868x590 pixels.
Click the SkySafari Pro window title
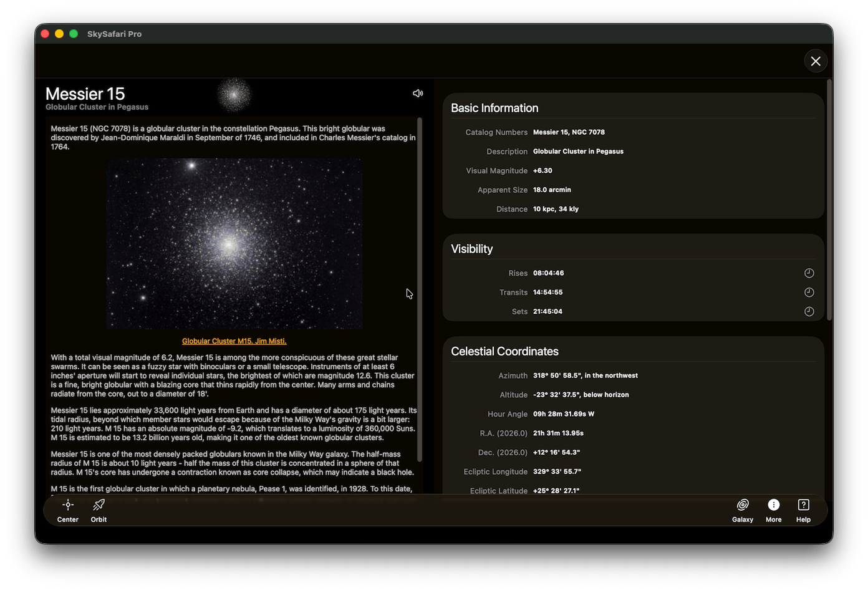pos(114,34)
